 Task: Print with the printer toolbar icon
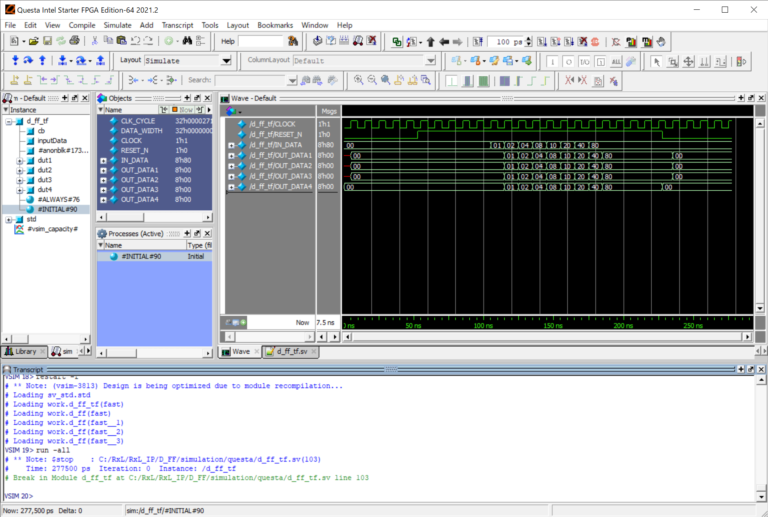(74, 41)
